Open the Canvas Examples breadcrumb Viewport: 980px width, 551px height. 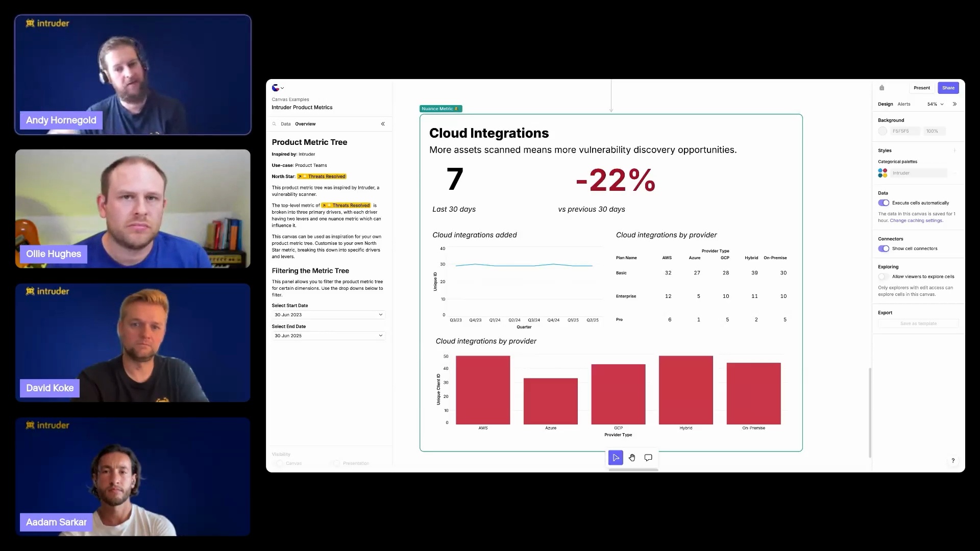pos(290,99)
